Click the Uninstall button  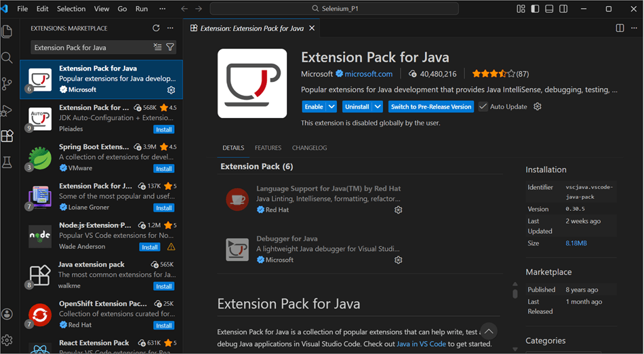(x=357, y=106)
